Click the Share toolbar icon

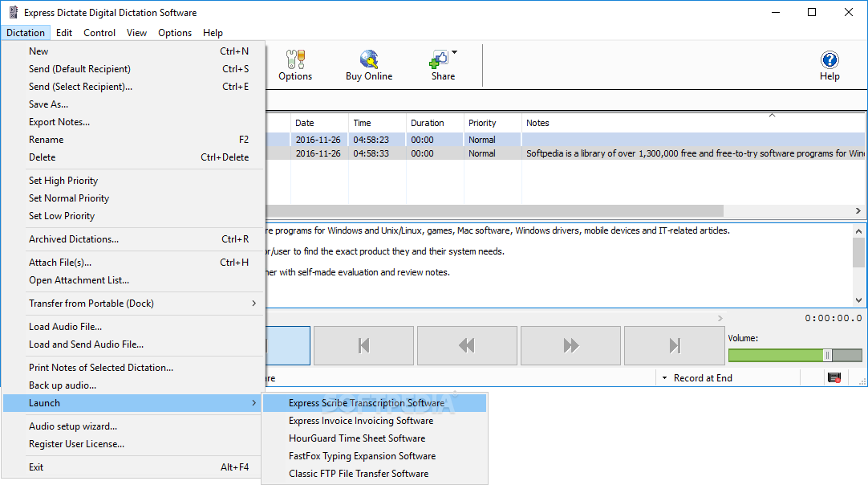coord(442,65)
